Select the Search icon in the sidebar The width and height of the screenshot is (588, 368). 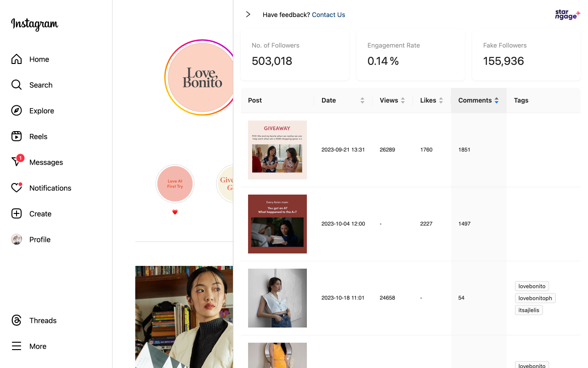click(41, 85)
